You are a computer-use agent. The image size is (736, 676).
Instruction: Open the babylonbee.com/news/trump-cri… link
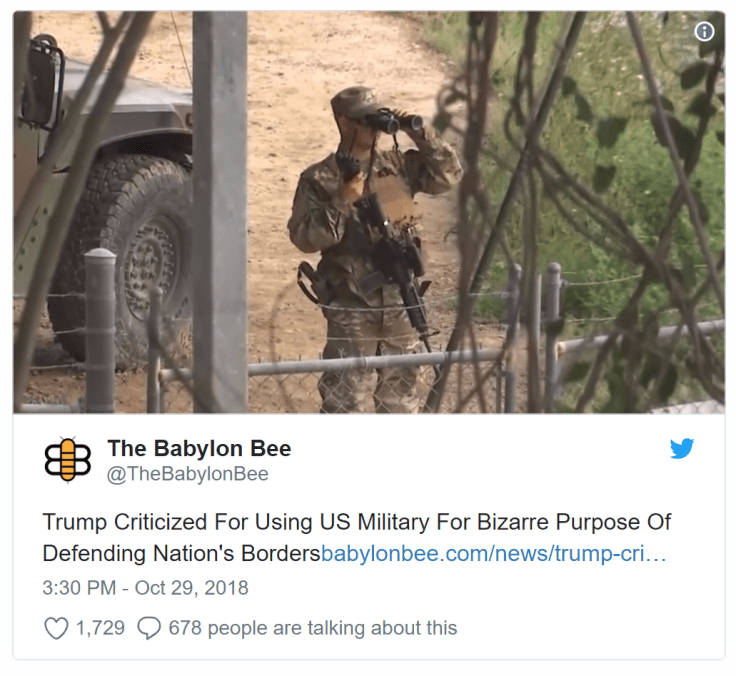point(493,553)
